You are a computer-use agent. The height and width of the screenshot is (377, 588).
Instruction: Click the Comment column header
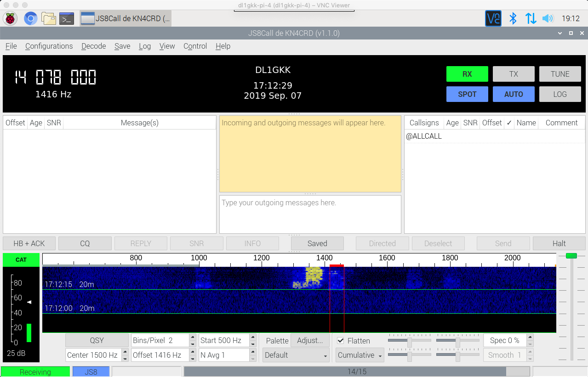pyautogui.click(x=561, y=123)
